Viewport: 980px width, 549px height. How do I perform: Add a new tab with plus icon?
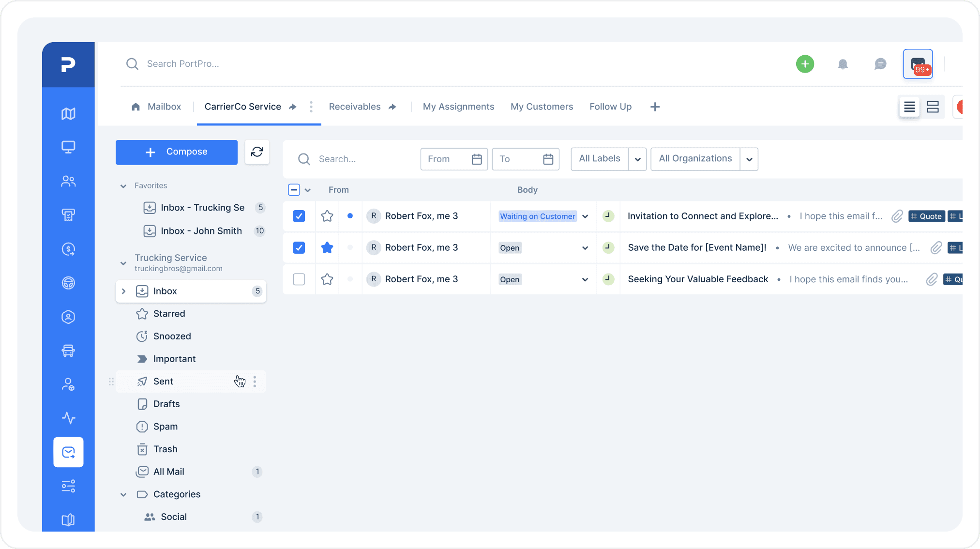click(x=655, y=107)
